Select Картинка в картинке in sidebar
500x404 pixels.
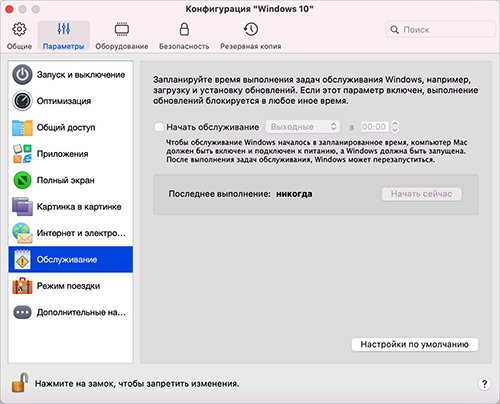71,206
